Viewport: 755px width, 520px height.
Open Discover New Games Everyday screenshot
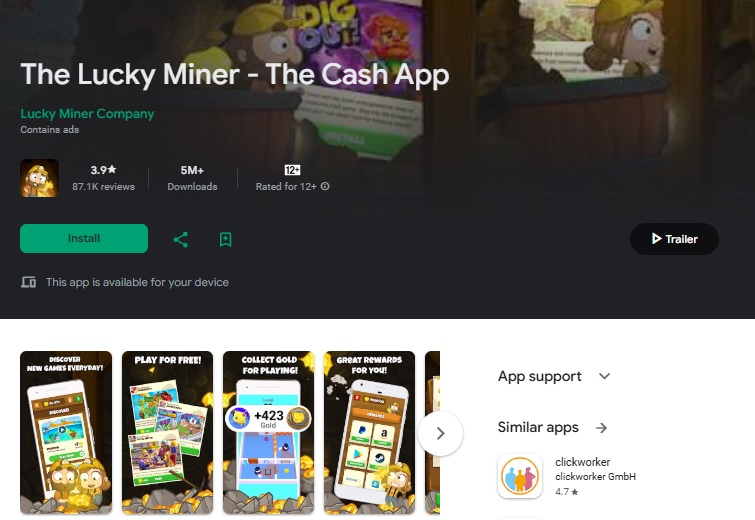pyautogui.click(x=66, y=432)
